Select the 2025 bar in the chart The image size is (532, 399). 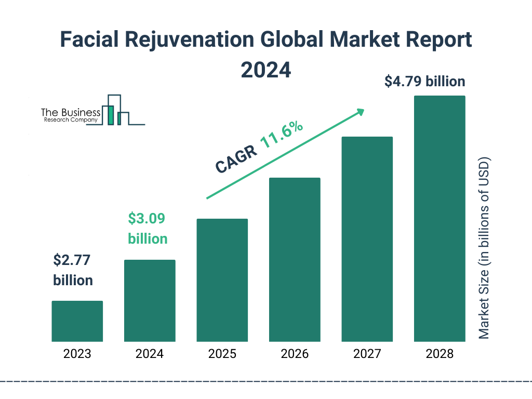tap(222, 281)
